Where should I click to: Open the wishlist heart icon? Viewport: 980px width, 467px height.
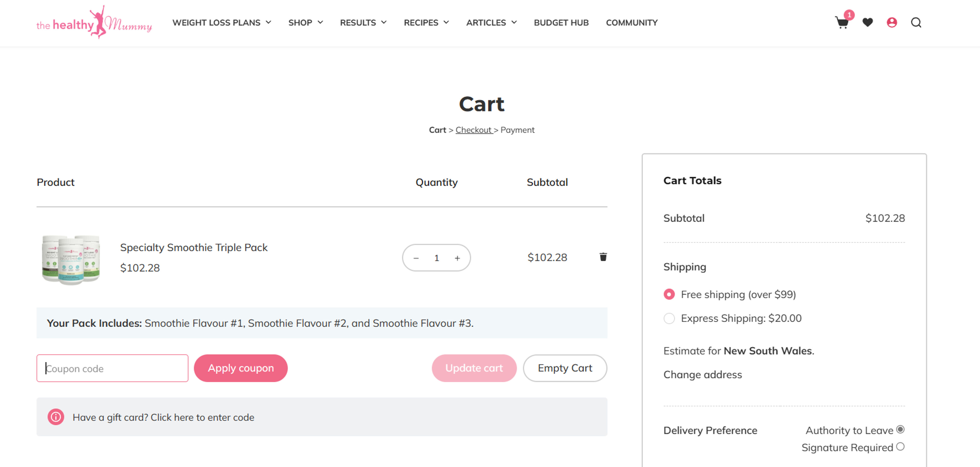[x=867, y=22]
